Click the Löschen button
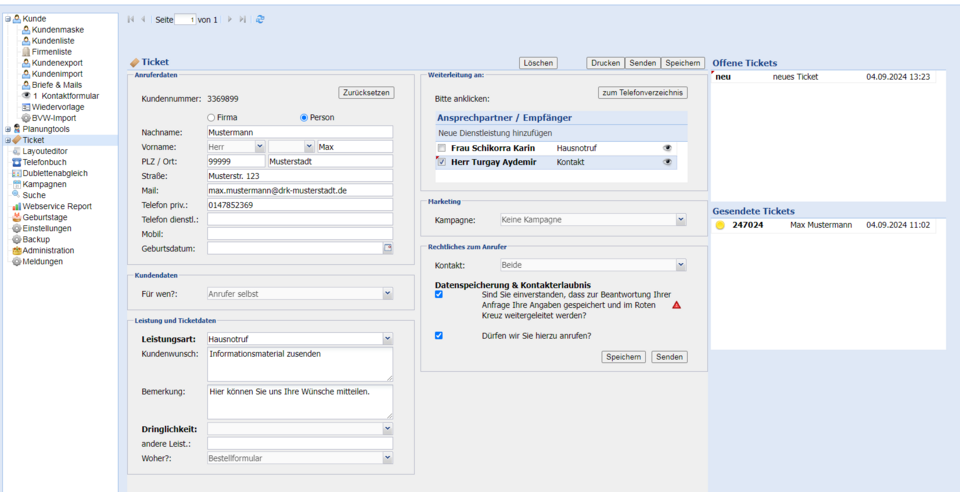The height and width of the screenshot is (492, 960). click(538, 63)
